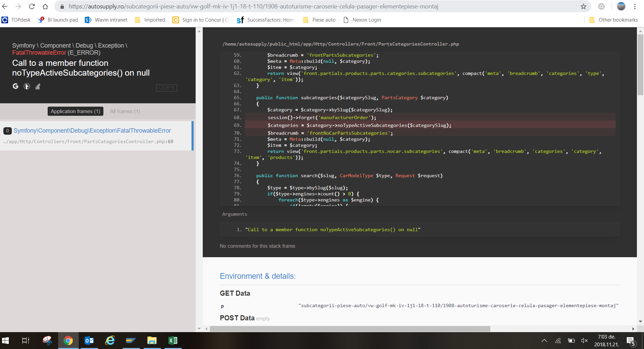This screenshot has height=349, width=644.
Task: Click the GET Data p parameter value
Action: (x=459, y=306)
